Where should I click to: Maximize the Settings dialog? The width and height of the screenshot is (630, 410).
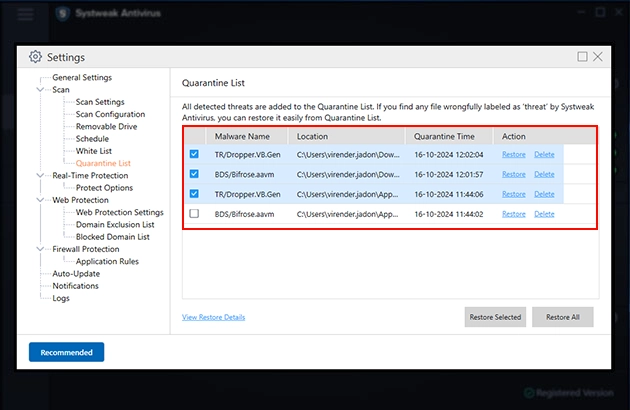click(582, 57)
